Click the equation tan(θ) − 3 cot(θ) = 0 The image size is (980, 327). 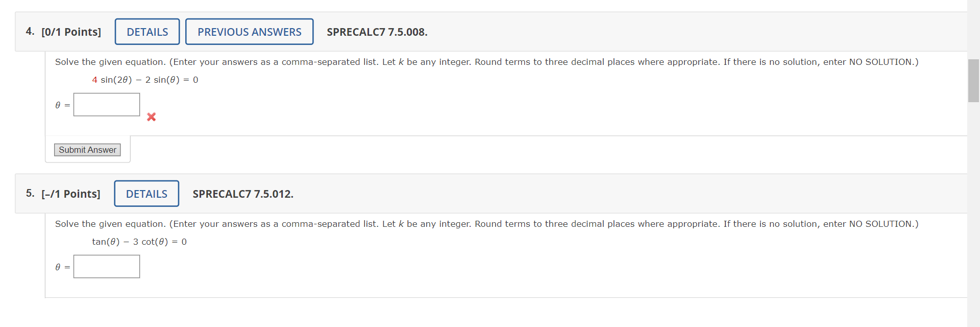point(139,242)
